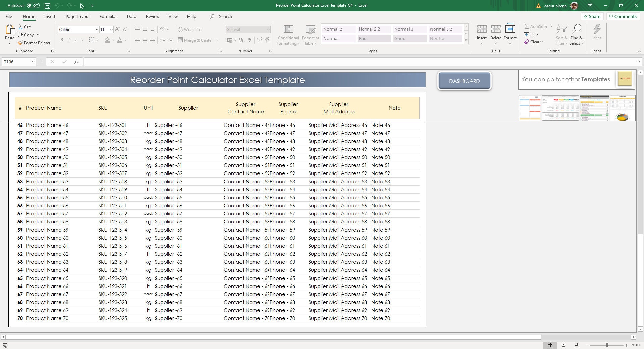Apply bold formatting
The image size is (644, 349).
(x=62, y=40)
